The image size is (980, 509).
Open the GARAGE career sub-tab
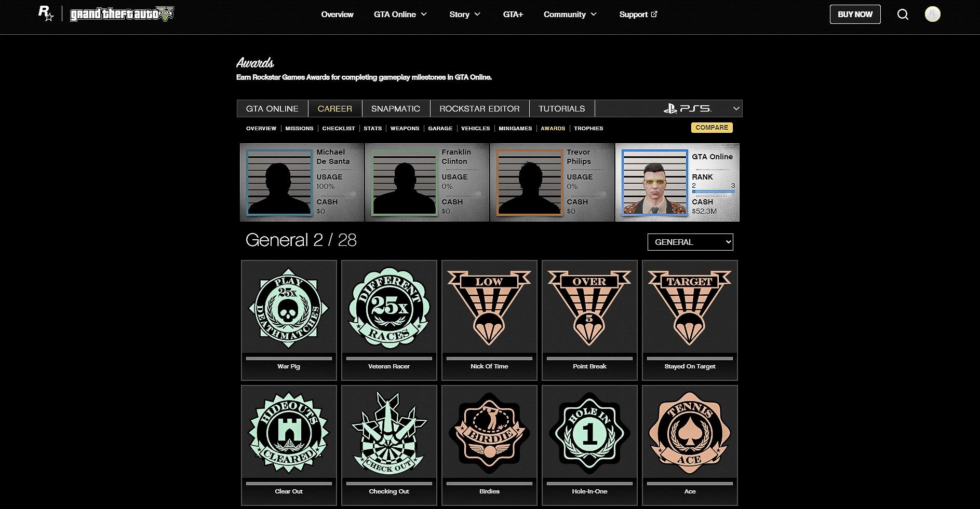440,128
